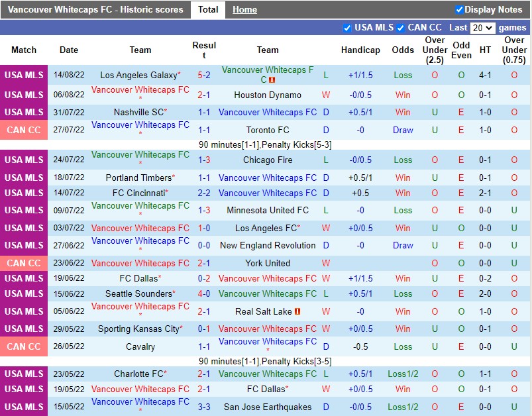Click the Minnesota United FC link
Screen dimensions: 532x416
pyautogui.click(x=268, y=211)
